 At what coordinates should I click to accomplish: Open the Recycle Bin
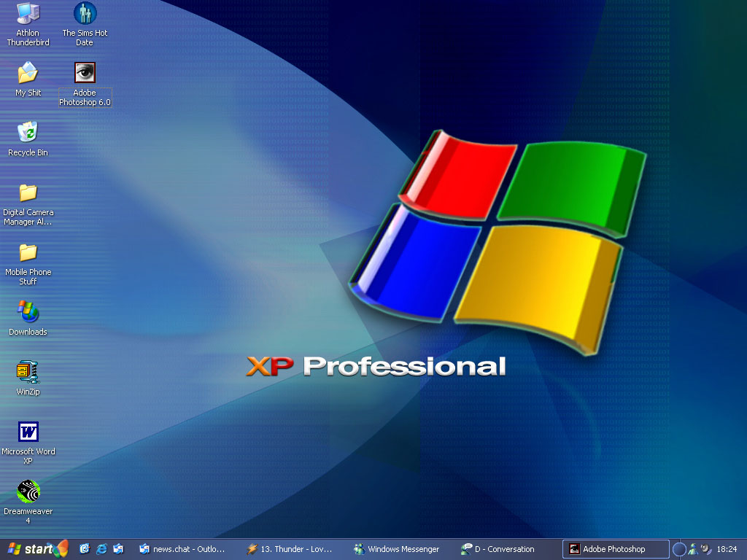point(28,133)
